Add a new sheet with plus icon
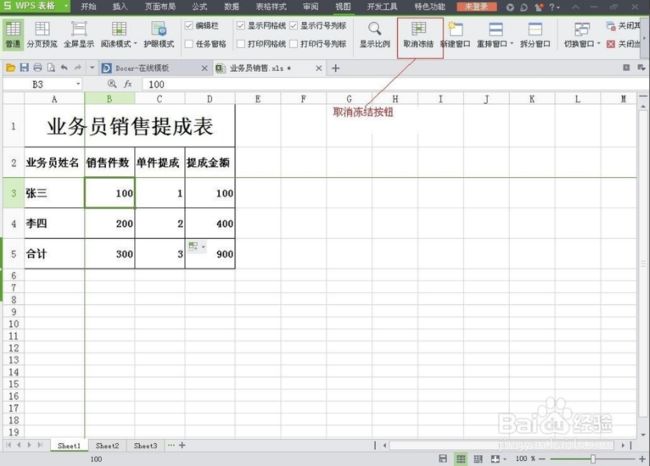Viewport: 650px width, 466px height. pos(182,445)
